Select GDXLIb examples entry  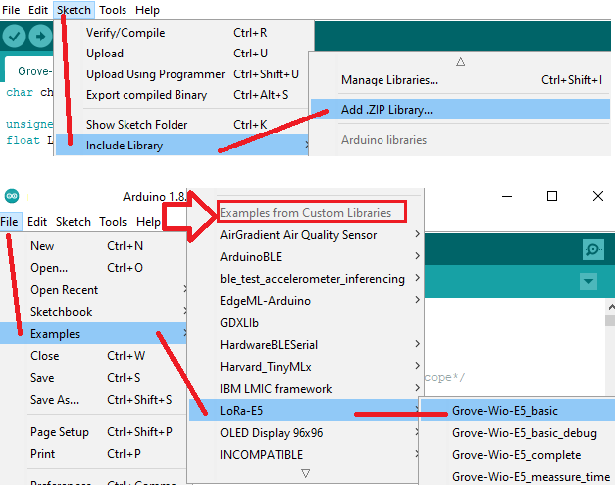pos(305,323)
